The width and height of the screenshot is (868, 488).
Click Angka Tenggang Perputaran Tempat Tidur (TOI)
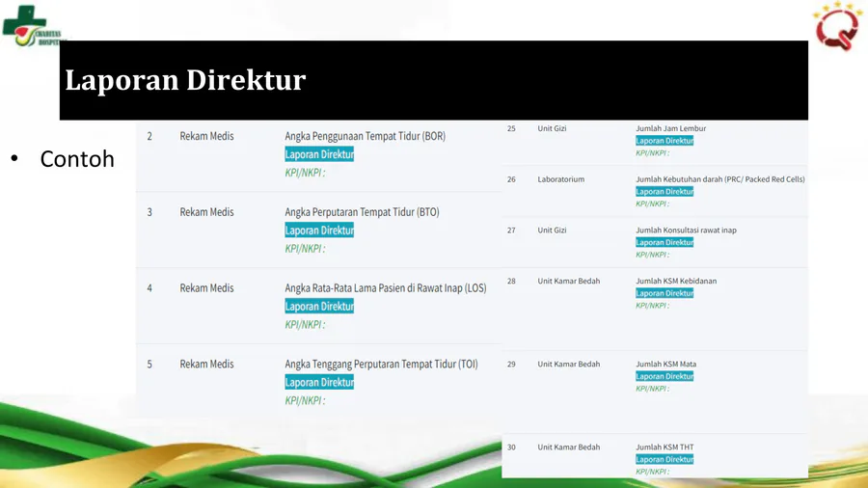pos(381,365)
